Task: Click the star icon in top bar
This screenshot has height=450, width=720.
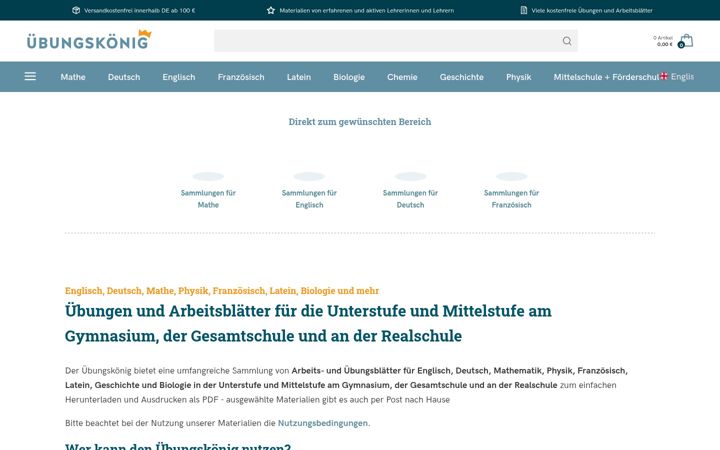Action: pos(271,10)
